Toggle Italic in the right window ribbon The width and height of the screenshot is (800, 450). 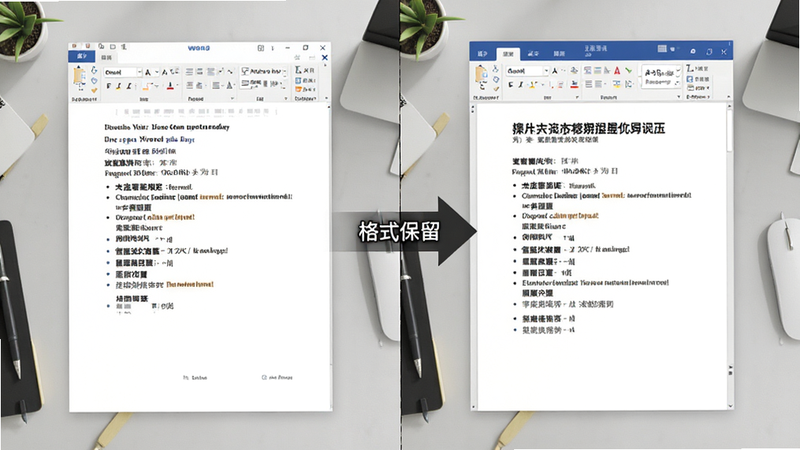tap(521, 85)
